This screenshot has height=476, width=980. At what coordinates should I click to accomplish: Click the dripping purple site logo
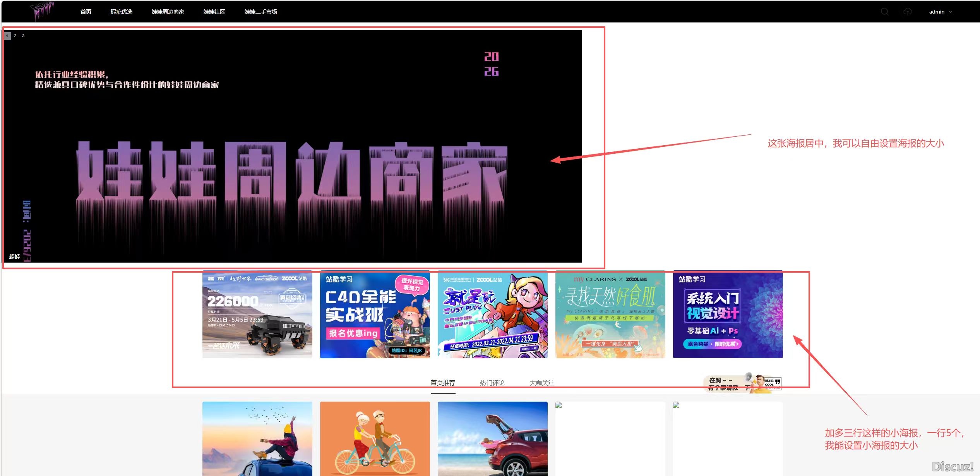click(42, 11)
